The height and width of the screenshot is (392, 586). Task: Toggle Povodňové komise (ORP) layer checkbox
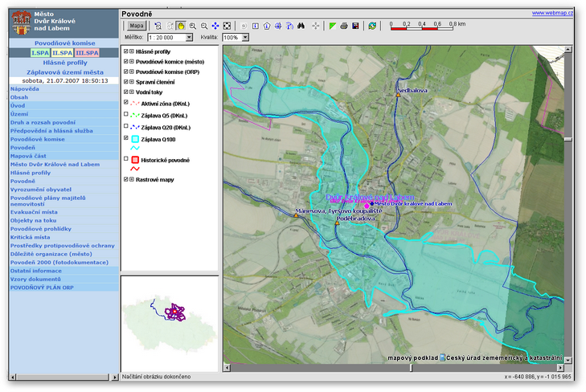[126, 71]
